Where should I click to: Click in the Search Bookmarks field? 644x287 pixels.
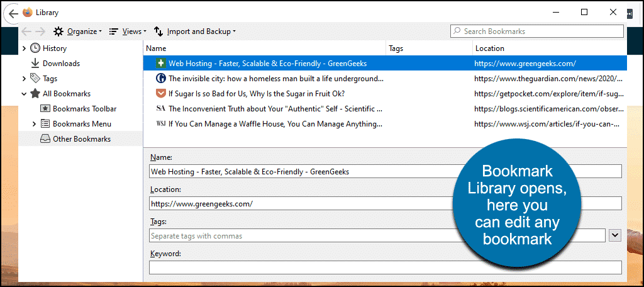[x=537, y=31]
